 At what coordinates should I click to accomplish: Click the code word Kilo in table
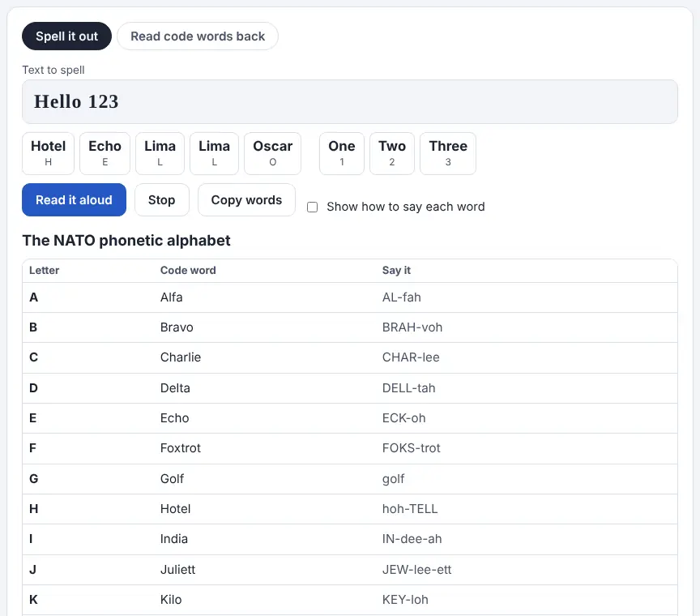tap(171, 600)
